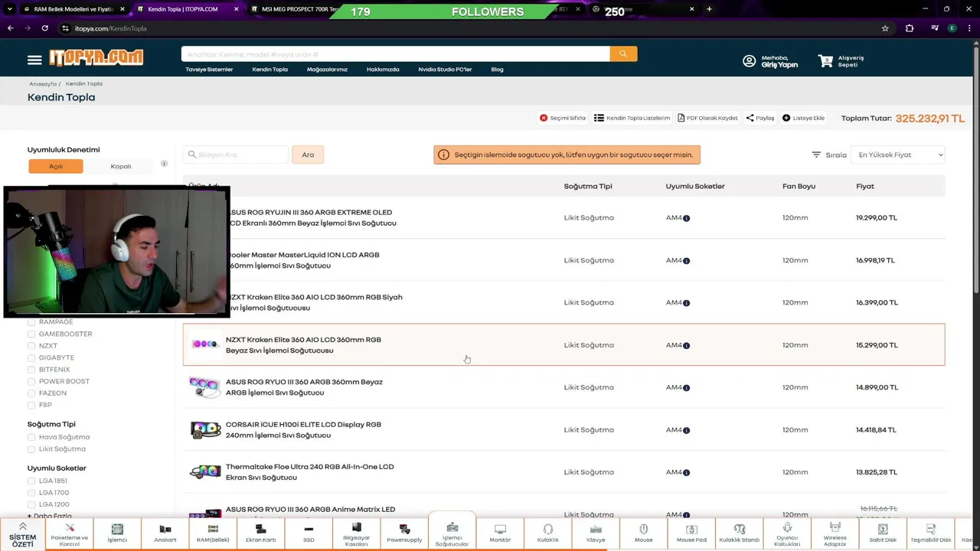Screen dimensions: 980x551
Task: Open Paketleme ve Kontrol in bottom bar
Action: click(x=70, y=533)
